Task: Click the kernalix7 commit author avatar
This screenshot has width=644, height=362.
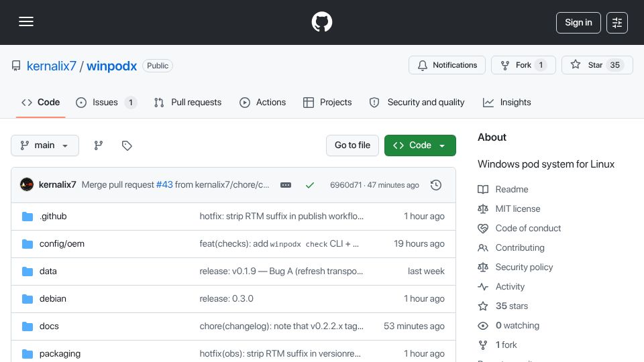Action: click(27, 185)
